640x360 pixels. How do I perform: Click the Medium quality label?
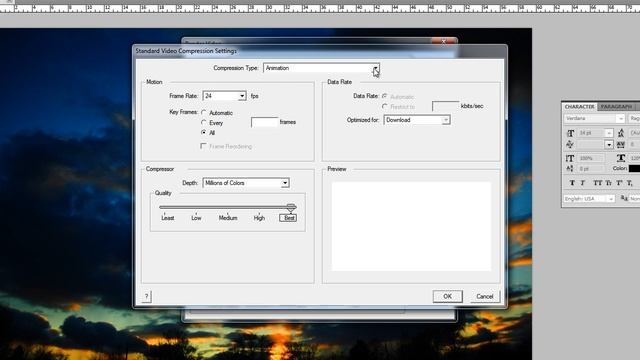228,218
